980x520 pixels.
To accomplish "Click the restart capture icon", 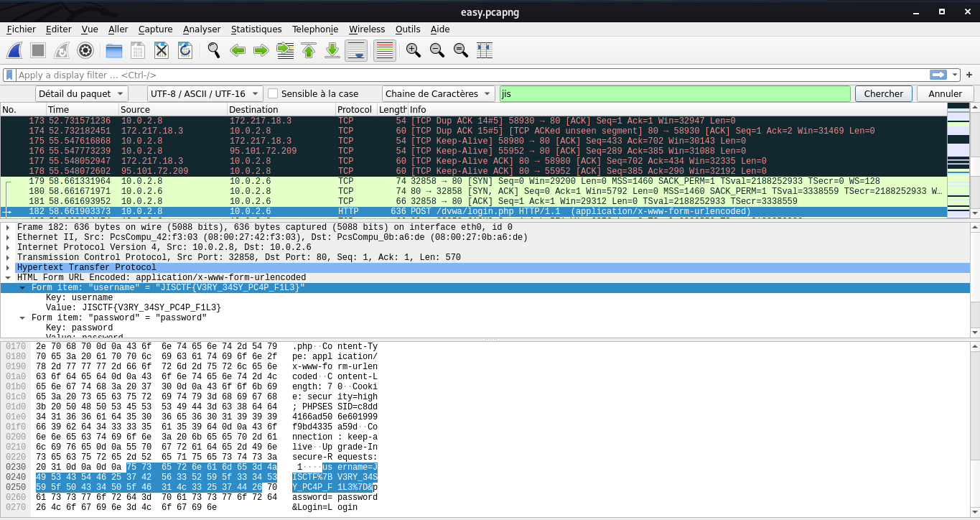I will pyautogui.click(x=62, y=50).
